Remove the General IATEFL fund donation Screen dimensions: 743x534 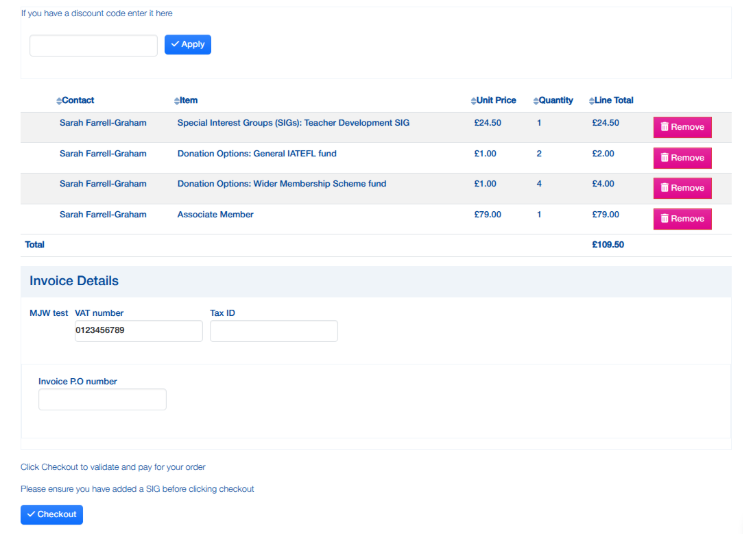pos(682,158)
